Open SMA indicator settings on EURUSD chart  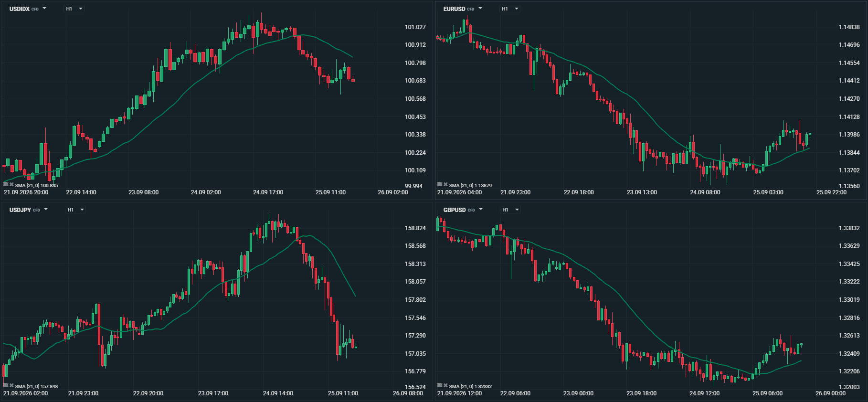[x=440, y=184]
